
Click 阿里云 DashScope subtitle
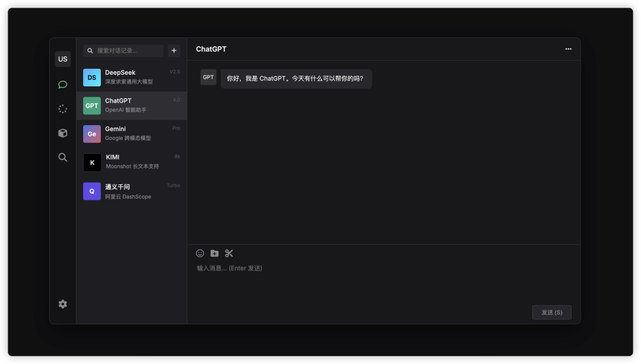click(128, 197)
